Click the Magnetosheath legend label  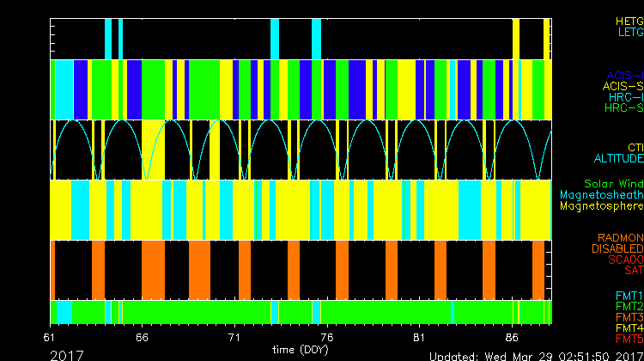tap(601, 195)
